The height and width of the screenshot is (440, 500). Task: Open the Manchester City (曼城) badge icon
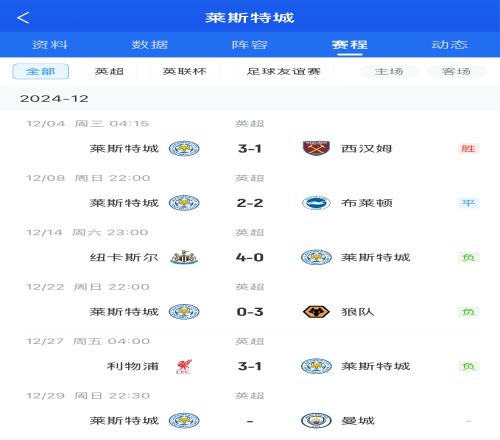[x=316, y=421]
